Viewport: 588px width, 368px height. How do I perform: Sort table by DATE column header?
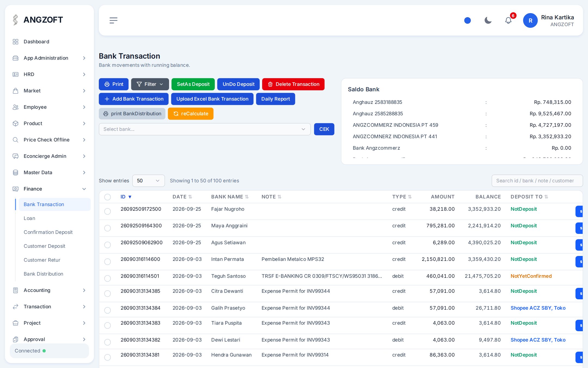[182, 197]
